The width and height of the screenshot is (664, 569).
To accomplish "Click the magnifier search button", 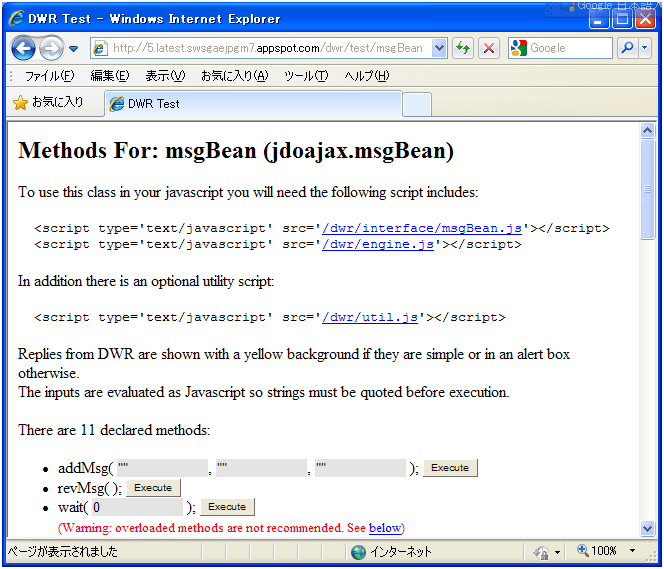I will (x=627, y=48).
